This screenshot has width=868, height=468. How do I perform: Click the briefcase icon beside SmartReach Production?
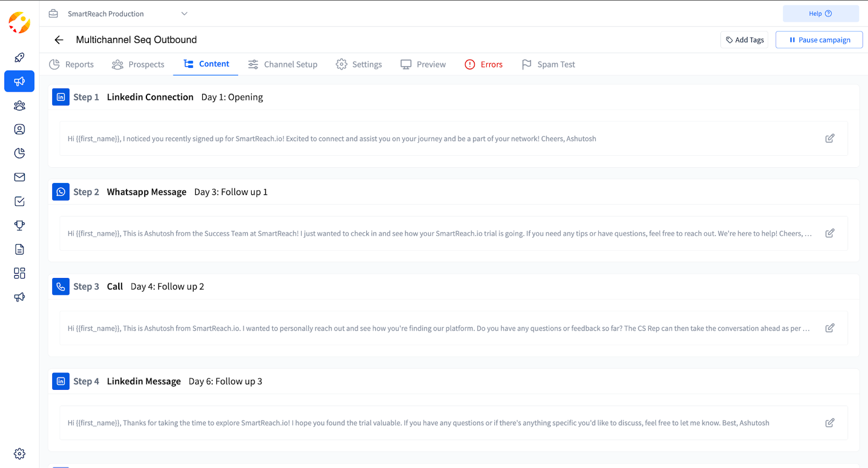(x=53, y=14)
